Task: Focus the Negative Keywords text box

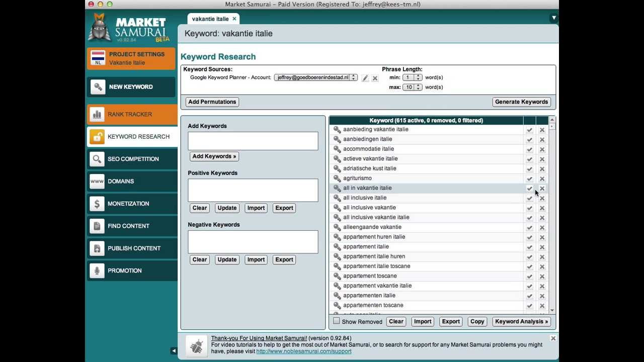Action: (x=253, y=242)
